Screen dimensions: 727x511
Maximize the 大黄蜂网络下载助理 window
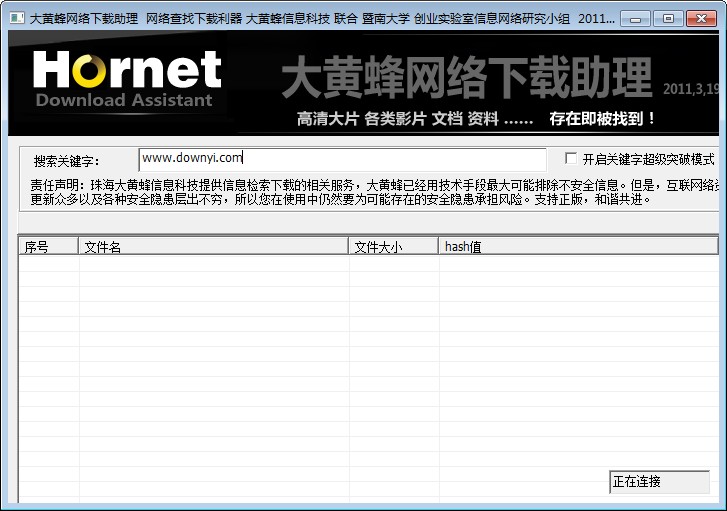click(x=668, y=19)
